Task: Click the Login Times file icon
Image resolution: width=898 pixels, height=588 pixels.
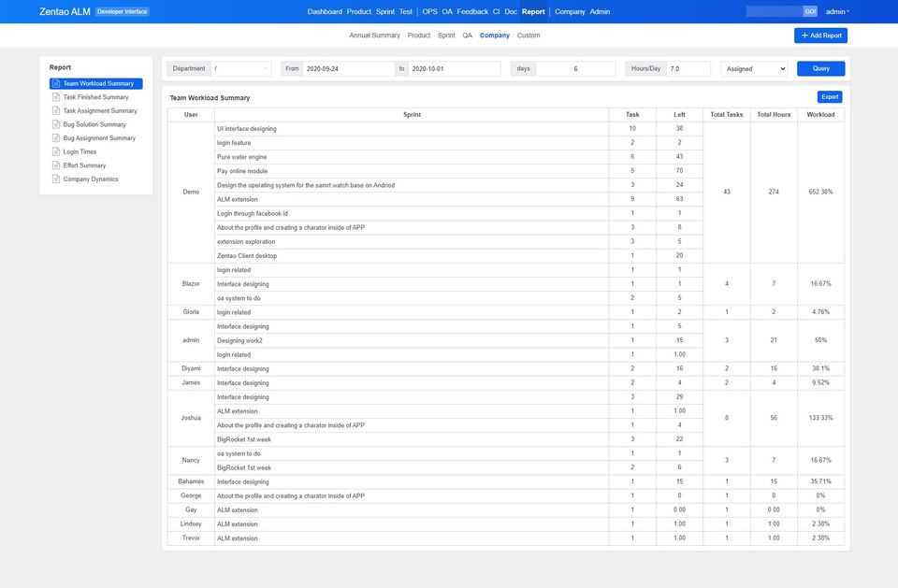Action: click(56, 151)
